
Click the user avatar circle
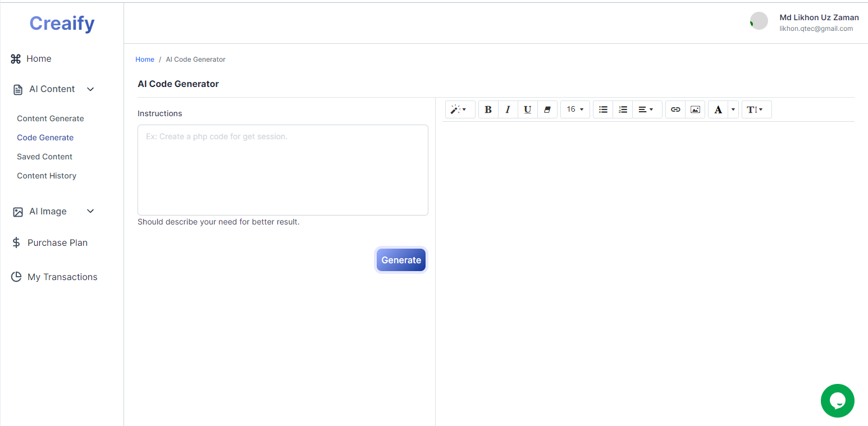coord(759,21)
